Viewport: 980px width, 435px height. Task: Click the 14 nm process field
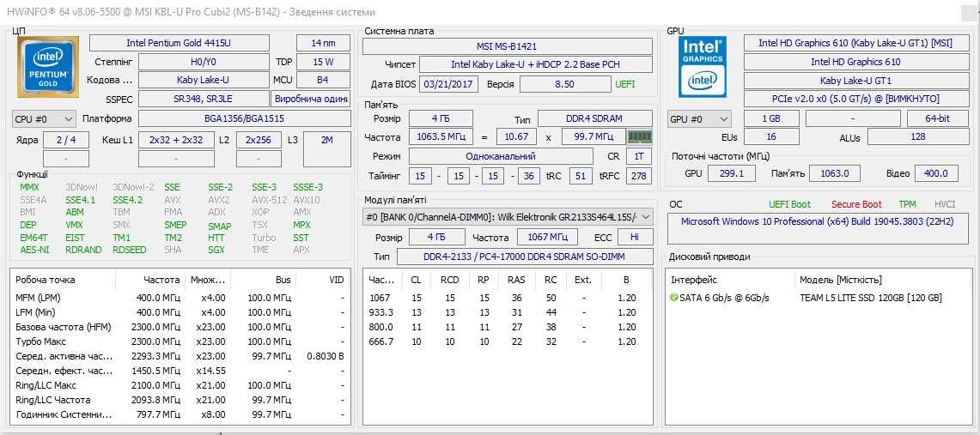pyautogui.click(x=323, y=43)
